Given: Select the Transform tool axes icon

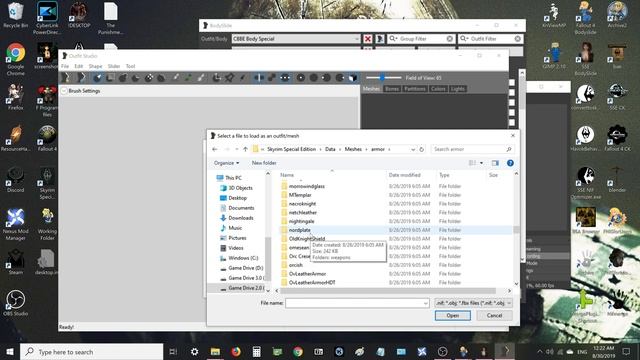Looking at the screenshot, I should pos(216,78).
